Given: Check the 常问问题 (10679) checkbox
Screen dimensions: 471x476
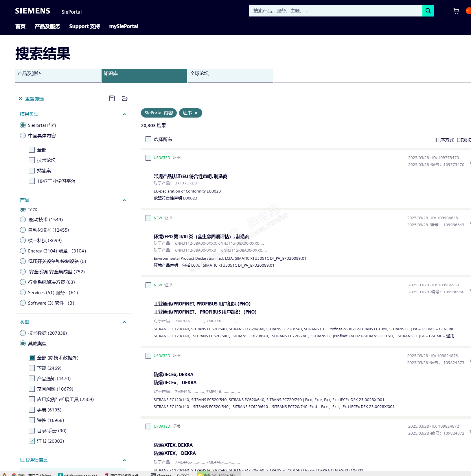Looking at the screenshot, I should click(x=32, y=389).
